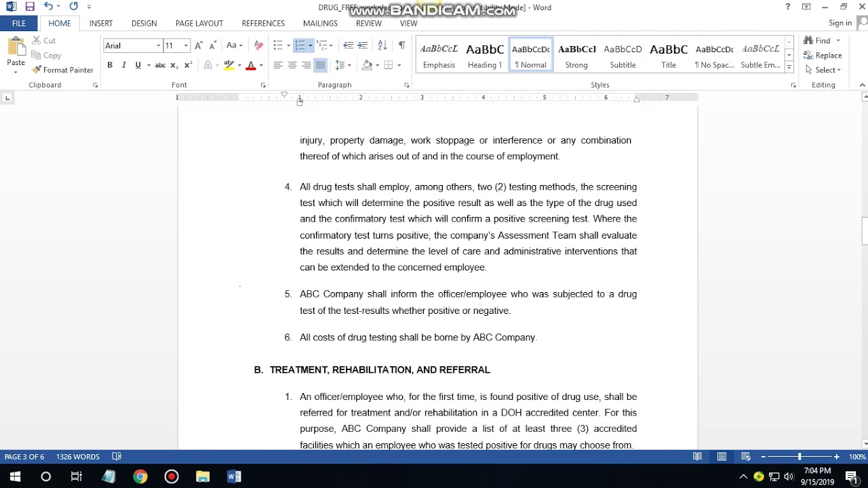Center the paragraph text
This screenshot has height=488, width=868.
292,65
